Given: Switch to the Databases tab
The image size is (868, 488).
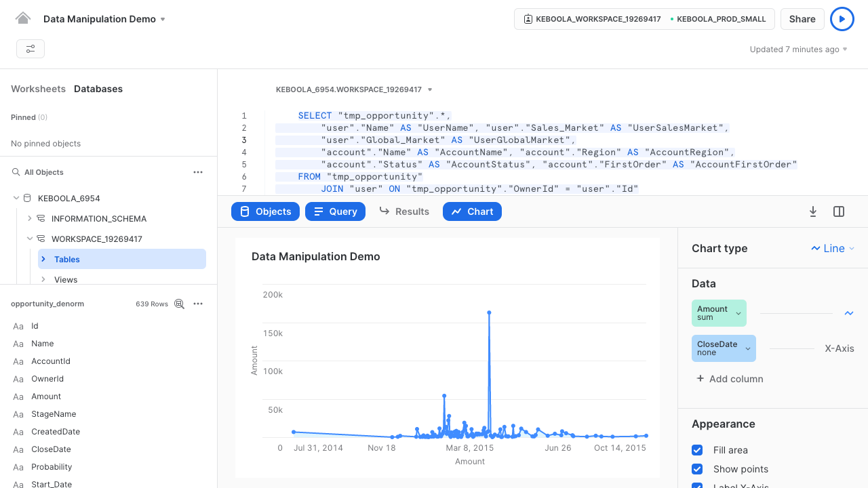Looking at the screenshot, I should pos(100,89).
